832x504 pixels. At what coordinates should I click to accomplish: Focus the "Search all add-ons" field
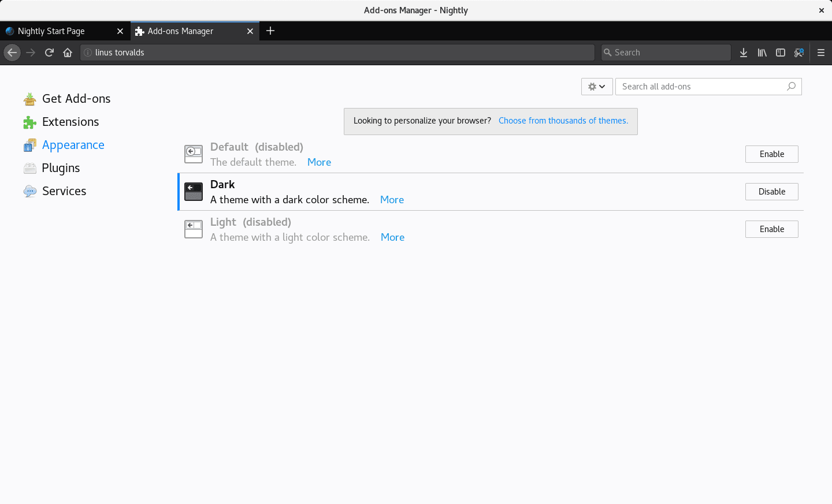708,87
